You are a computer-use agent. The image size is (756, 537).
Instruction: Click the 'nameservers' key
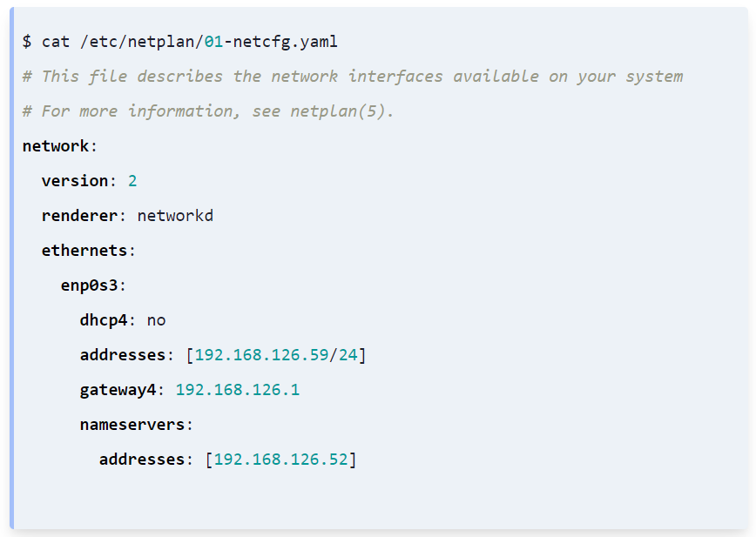click(132, 425)
